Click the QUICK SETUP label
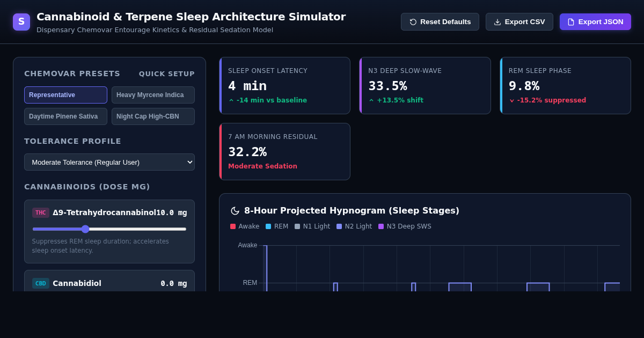644x338 pixels. click(x=167, y=74)
